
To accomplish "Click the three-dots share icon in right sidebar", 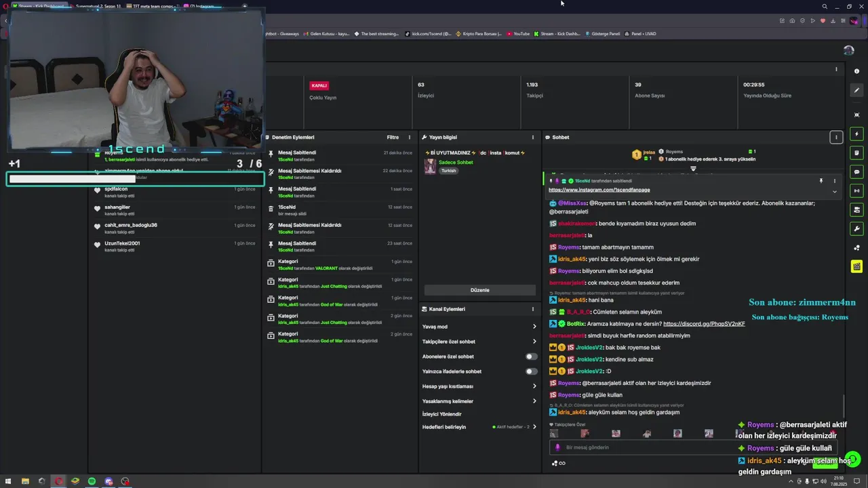I will point(857,248).
